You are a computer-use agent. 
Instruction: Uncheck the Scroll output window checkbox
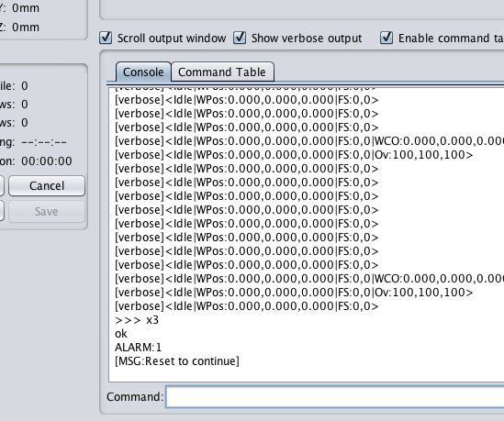point(106,38)
